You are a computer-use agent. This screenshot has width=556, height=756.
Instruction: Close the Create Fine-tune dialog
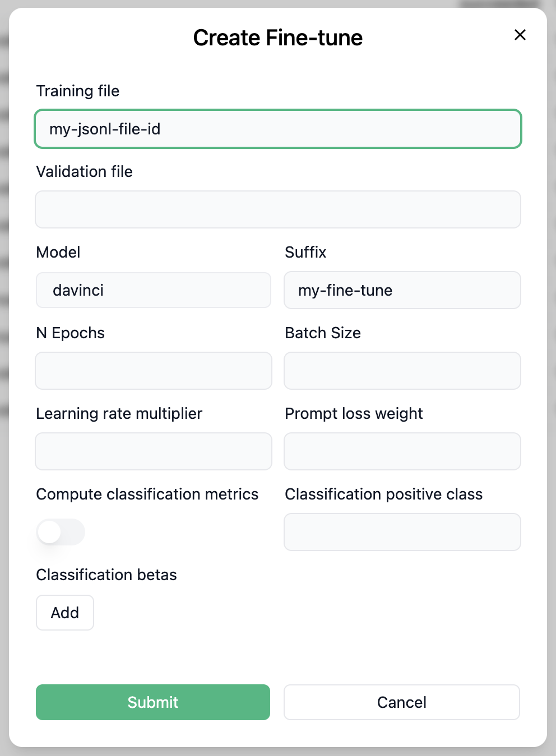pyautogui.click(x=520, y=35)
